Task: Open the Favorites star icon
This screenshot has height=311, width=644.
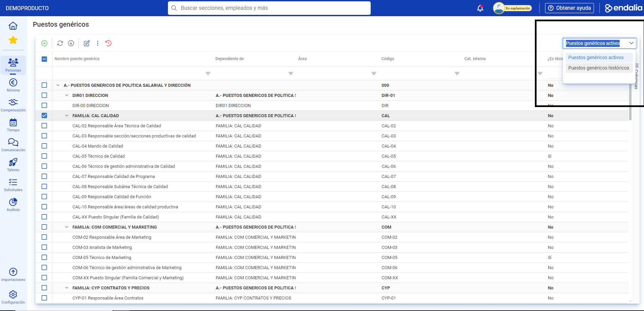Action: [13, 40]
